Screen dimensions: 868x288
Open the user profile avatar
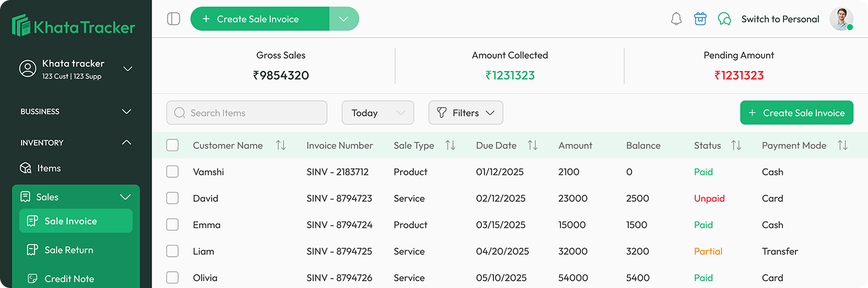[841, 19]
